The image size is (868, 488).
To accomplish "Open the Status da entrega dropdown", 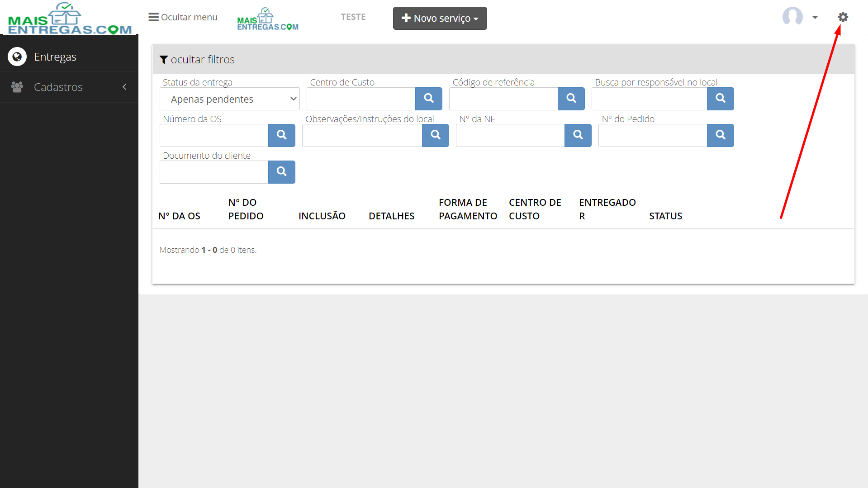I will 230,99.
